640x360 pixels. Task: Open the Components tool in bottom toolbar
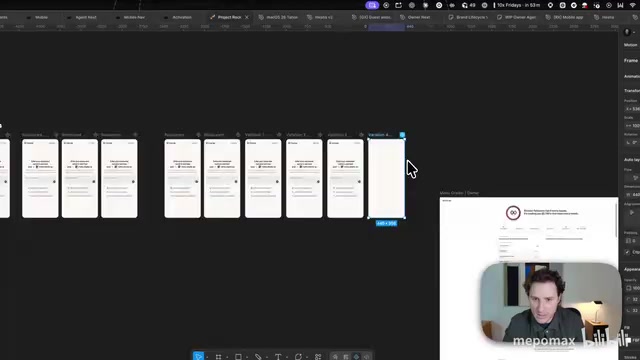coord(318,357)
